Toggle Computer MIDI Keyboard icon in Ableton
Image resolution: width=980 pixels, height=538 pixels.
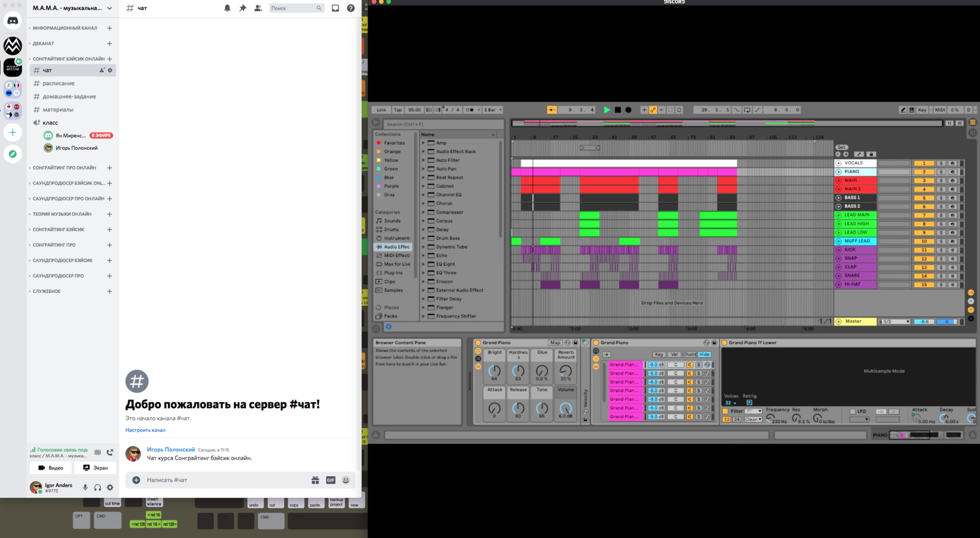click(912, 110)
